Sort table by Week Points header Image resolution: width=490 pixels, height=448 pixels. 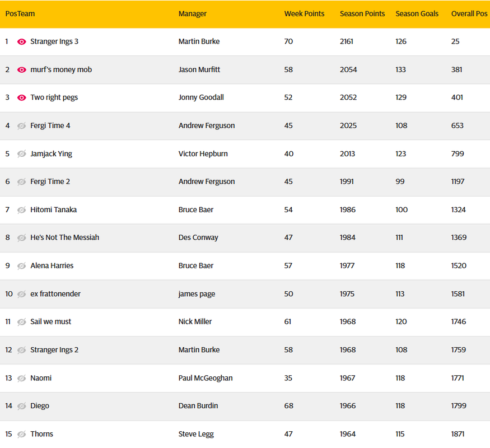coord(304,14)
